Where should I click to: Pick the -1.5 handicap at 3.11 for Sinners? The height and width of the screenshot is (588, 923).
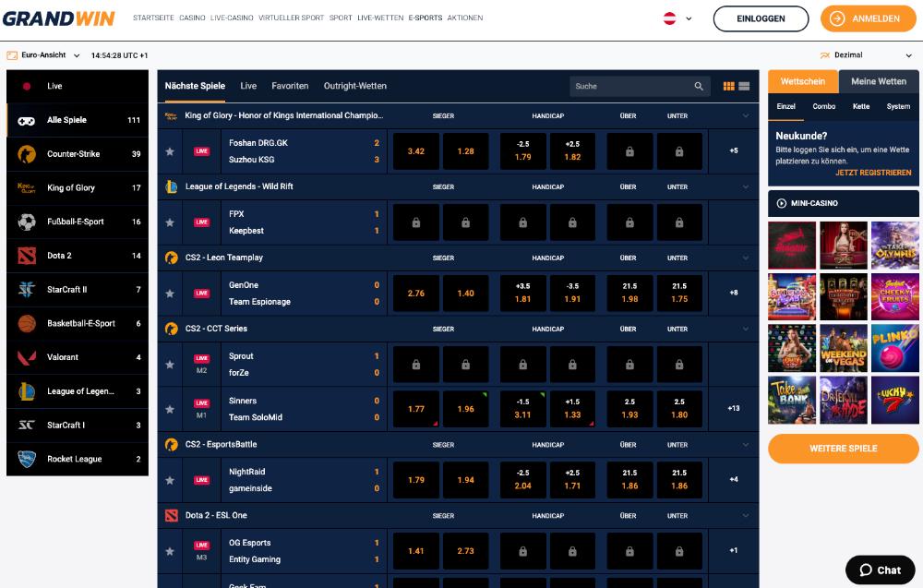(522, 409)
